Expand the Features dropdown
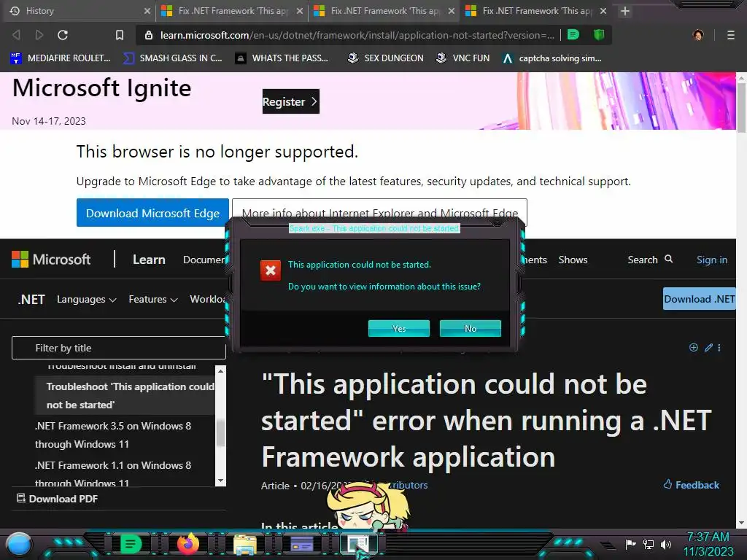The height and width of the screenshot is (560, 747). [x=153, y=299]
